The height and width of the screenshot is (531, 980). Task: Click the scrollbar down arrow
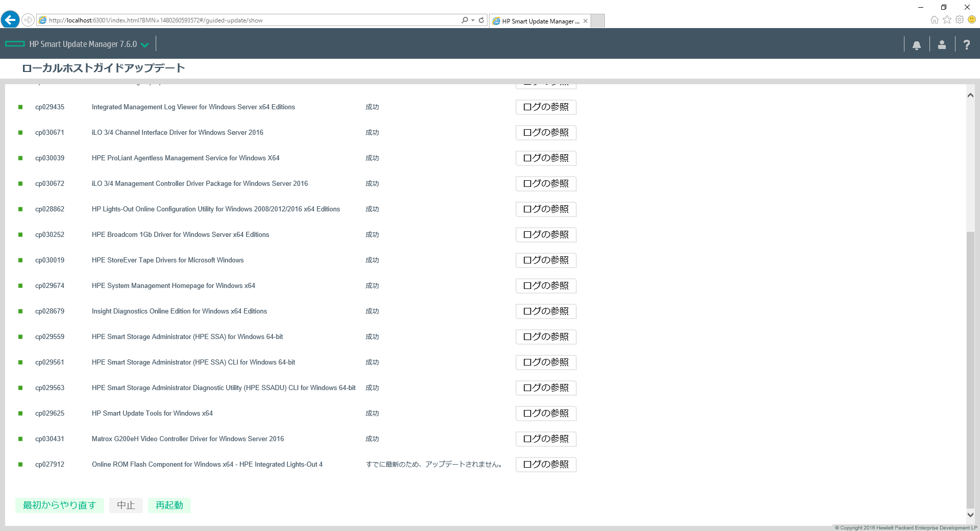[x=970, y=515]
